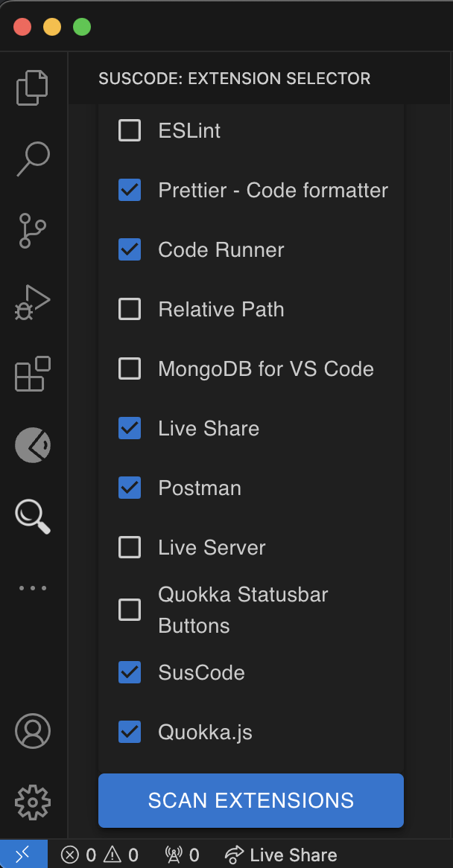
Task: Minimize window with yellow button
Action: coord(52,27)
